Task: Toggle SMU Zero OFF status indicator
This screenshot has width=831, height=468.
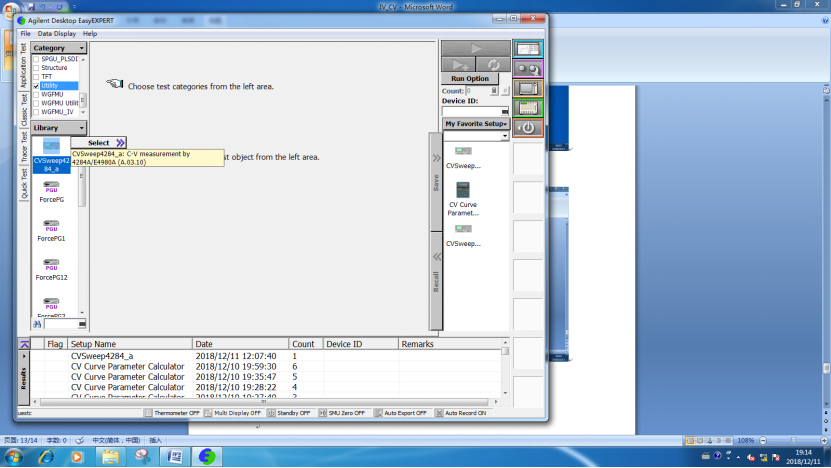Action: [342, 413]
